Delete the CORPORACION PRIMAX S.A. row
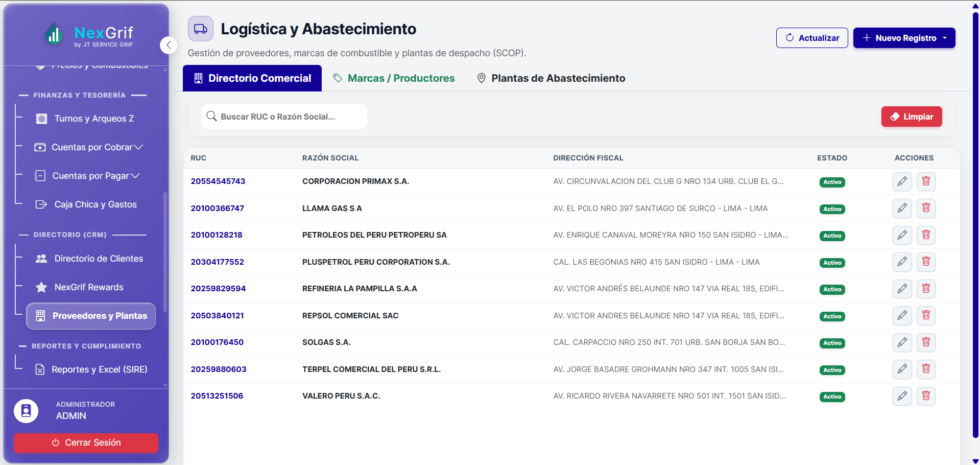Image resolution: width=980 pixels, height=465 pixels. click(926, 181)
